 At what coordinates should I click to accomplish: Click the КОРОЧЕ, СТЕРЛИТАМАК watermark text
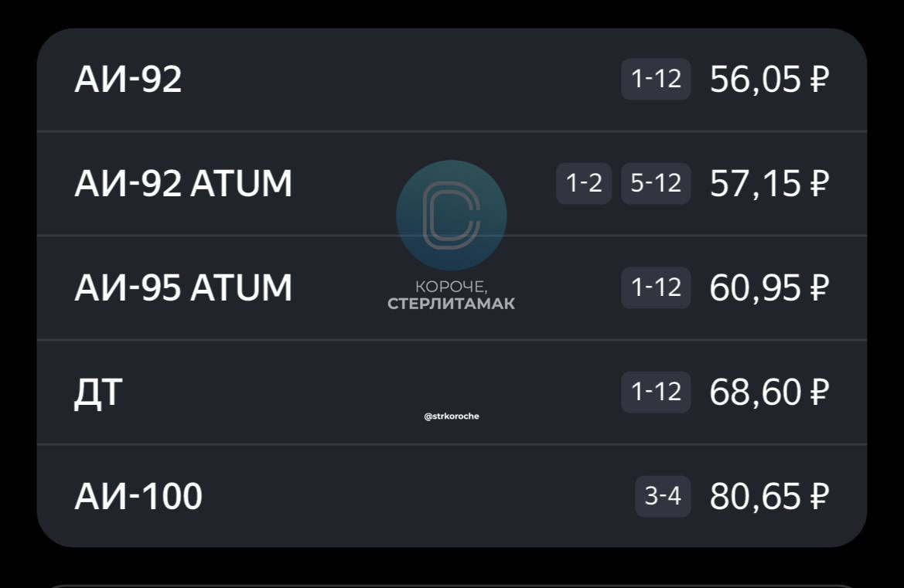pyautogui.click(x=452, y=295)
